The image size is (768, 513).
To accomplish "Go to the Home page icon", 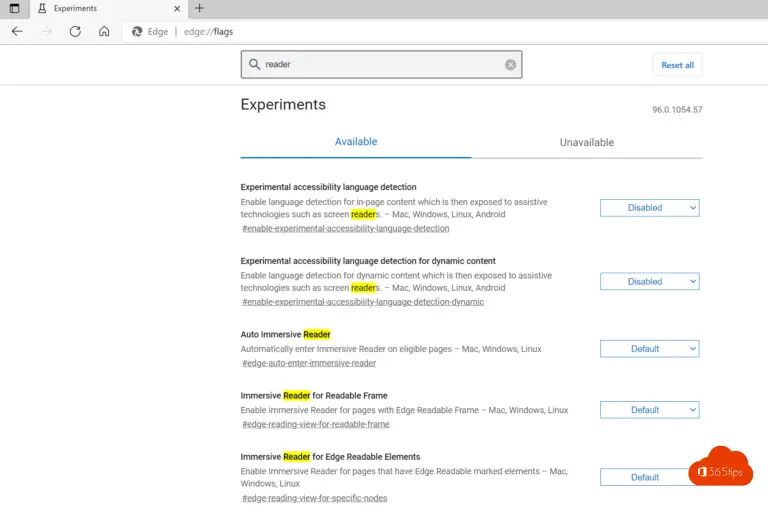I will (x=104, y=32).
